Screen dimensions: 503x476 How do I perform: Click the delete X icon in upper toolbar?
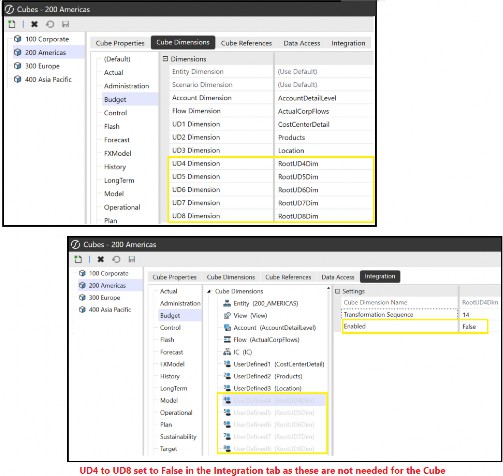[34, 24]
